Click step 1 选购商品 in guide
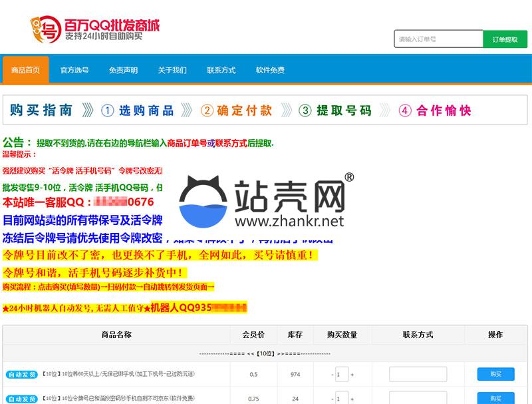Screen dimensions: 532x404 (x=138, y=110)
